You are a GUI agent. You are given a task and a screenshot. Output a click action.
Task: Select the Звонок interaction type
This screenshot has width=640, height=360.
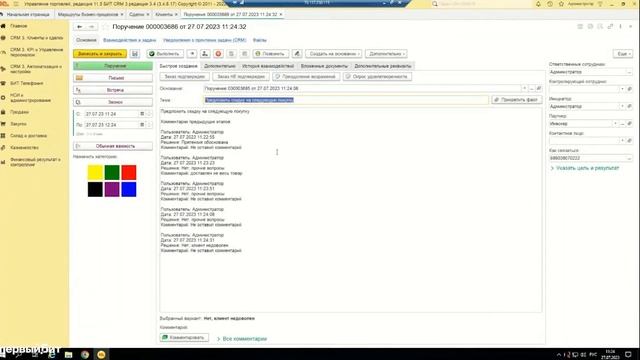113,102
